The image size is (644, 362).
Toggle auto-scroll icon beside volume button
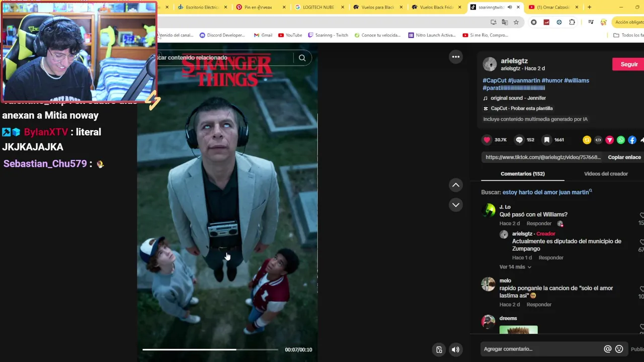(x=439, y=350)
